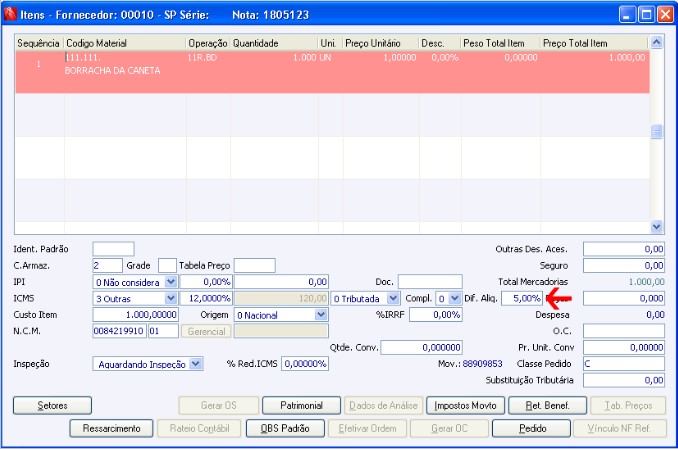Click the application icon in title bar
This screenshot has height=450, width=678.
10,14
